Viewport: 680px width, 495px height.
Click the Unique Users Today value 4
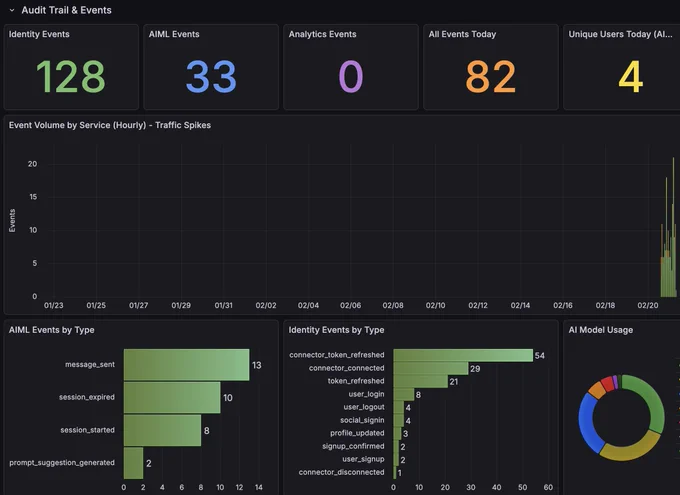pos(631,77)
